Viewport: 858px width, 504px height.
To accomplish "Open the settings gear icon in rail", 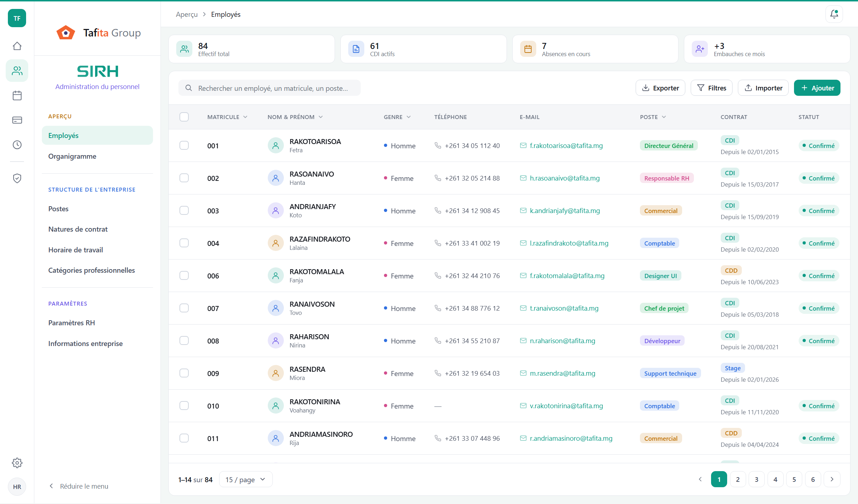I will (x=17, y=463).
